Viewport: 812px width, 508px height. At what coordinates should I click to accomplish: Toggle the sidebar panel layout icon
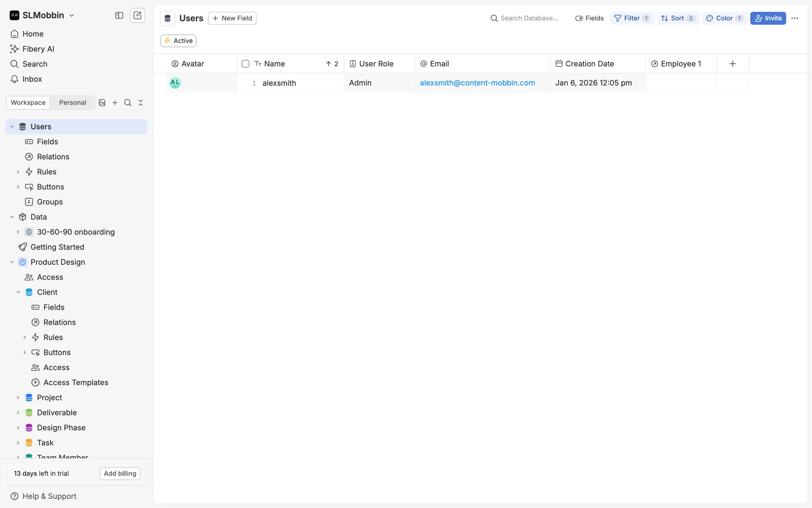point(119,16)
